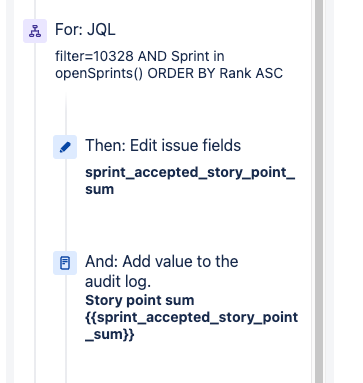Click the gray vertical scrollbar
The image size is (363, 383).
point(319,191)
